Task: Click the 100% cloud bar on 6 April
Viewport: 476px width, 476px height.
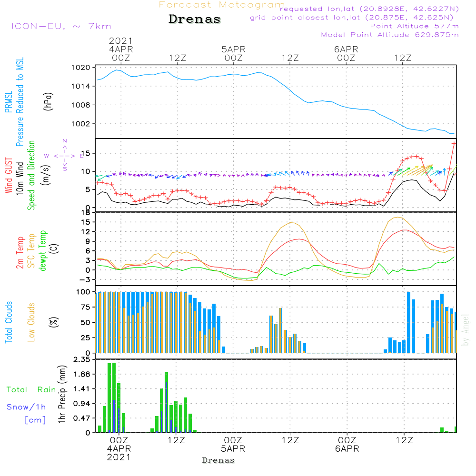Action: click(x=408, y=322)
